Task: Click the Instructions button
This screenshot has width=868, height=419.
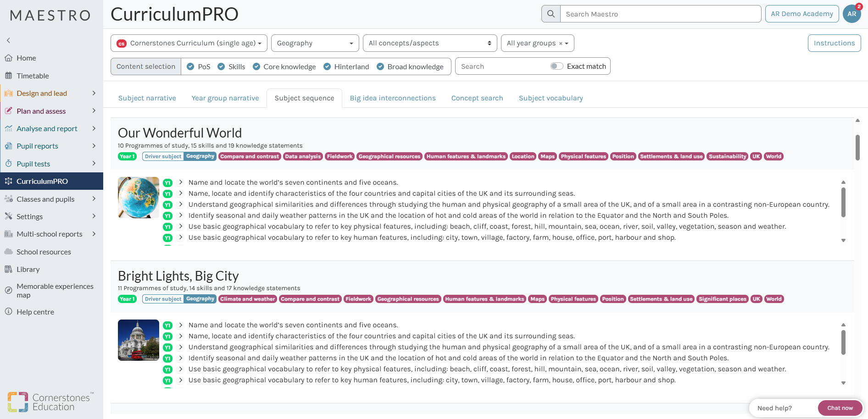Action: tap(834, 43)
